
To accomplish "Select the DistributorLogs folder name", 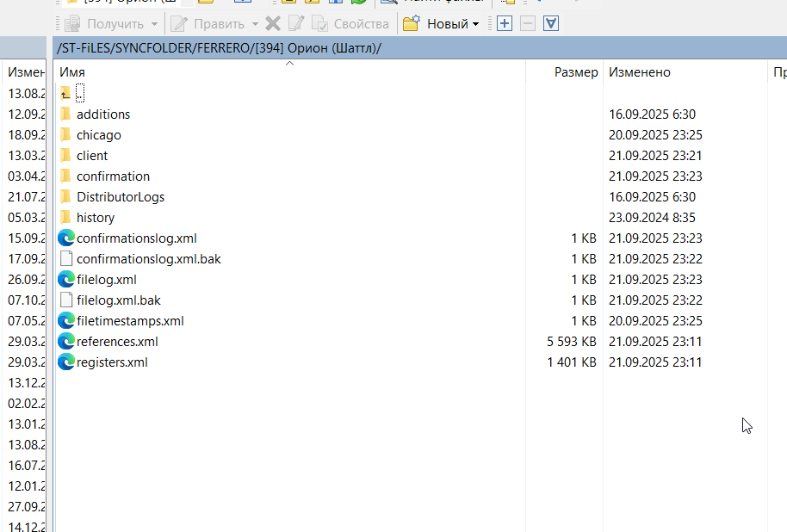I will tap(121, 197).
